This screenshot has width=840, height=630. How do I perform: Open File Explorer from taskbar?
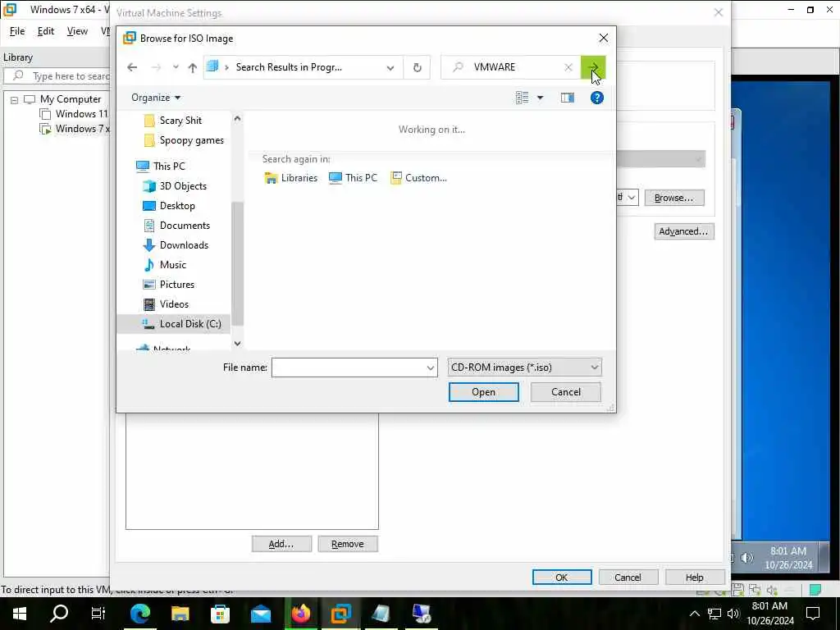click(x=180, y=614)
